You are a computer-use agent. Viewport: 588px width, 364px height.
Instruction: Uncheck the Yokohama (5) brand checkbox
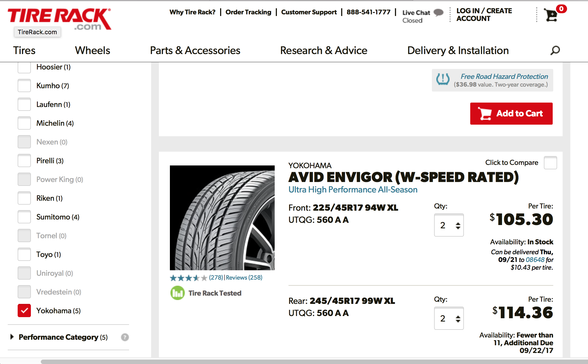point(24,311)
